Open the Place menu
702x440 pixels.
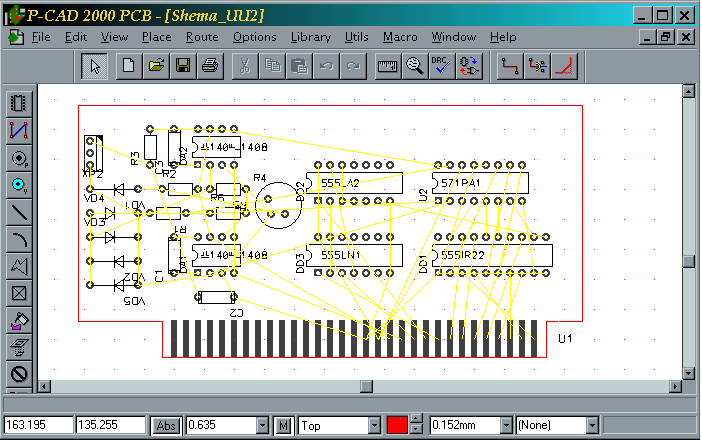point(157,37)
